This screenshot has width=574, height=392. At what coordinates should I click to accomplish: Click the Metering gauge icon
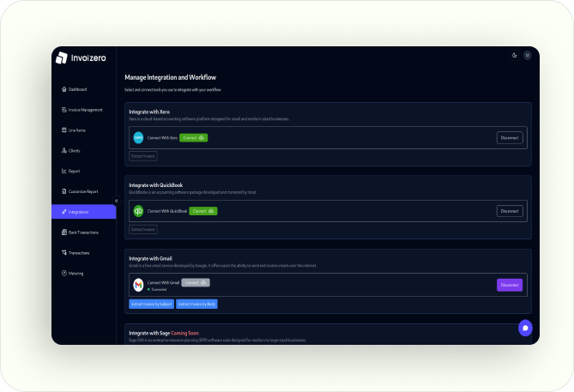pyautogui.click(x=64, y=274)
